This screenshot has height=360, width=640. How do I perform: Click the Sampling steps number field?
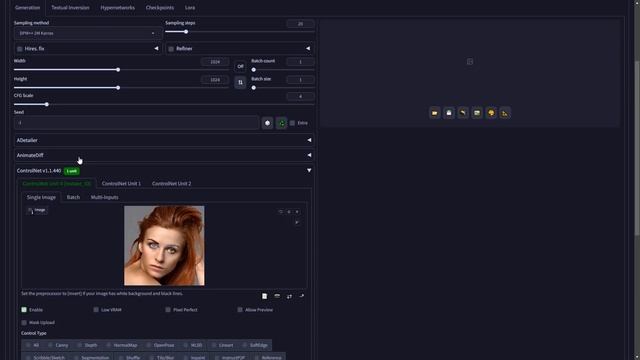(x=300, y=24)
